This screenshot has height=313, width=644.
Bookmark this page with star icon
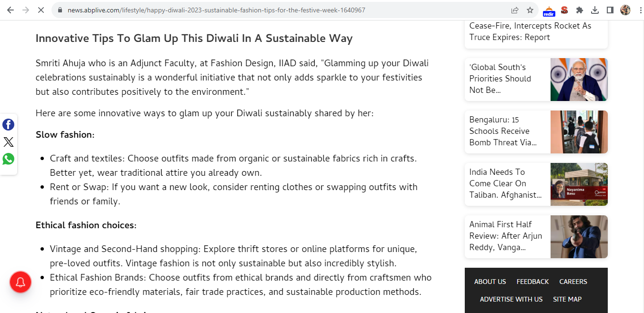coord(530,10)
